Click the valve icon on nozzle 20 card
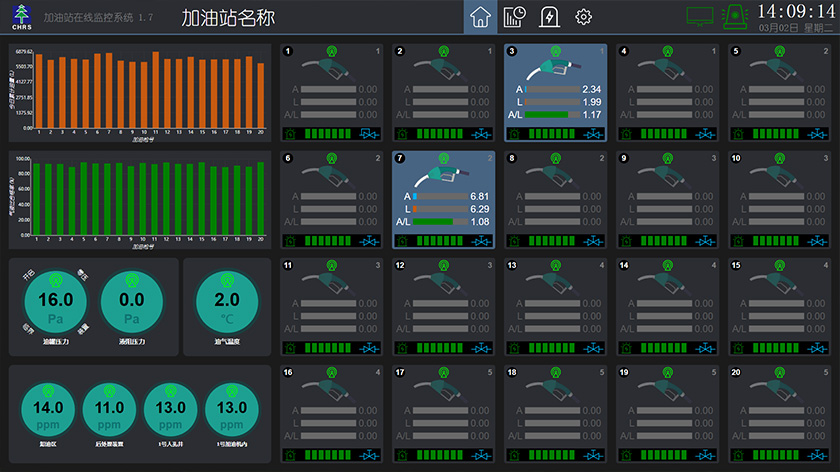Image resolution: width=840 pixels, height=472 pixels. tap(818, 456)
